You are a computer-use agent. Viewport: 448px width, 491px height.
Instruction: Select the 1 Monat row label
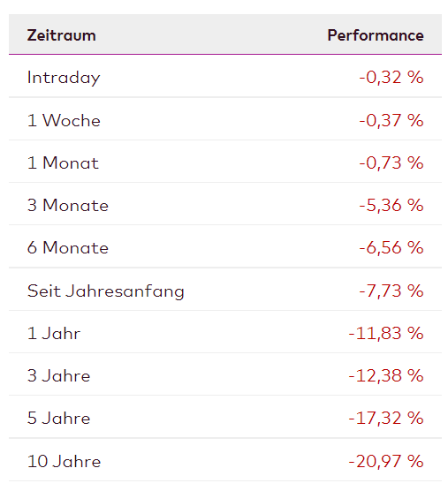pos(63,162)
